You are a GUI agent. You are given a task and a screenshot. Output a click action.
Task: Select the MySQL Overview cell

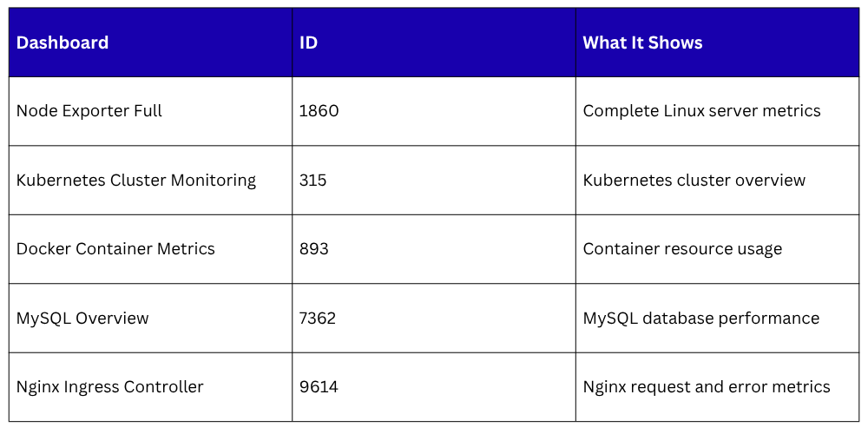click(x=82, y=319)
